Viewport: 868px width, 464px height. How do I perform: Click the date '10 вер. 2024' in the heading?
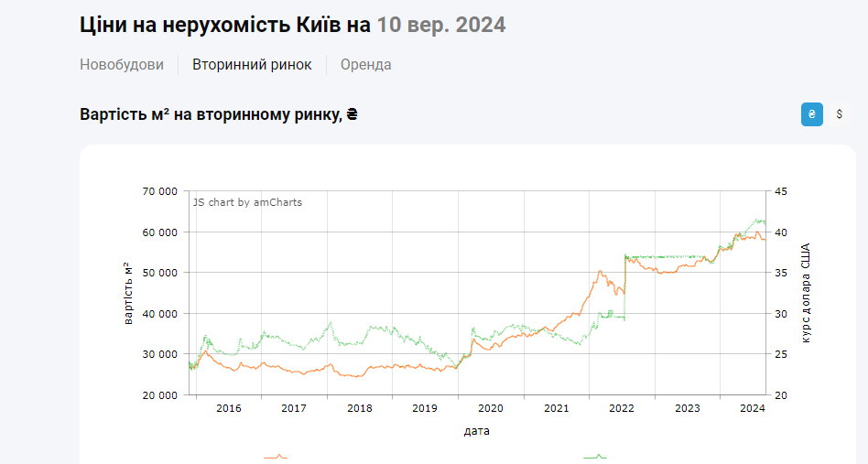tap(440, 25)
